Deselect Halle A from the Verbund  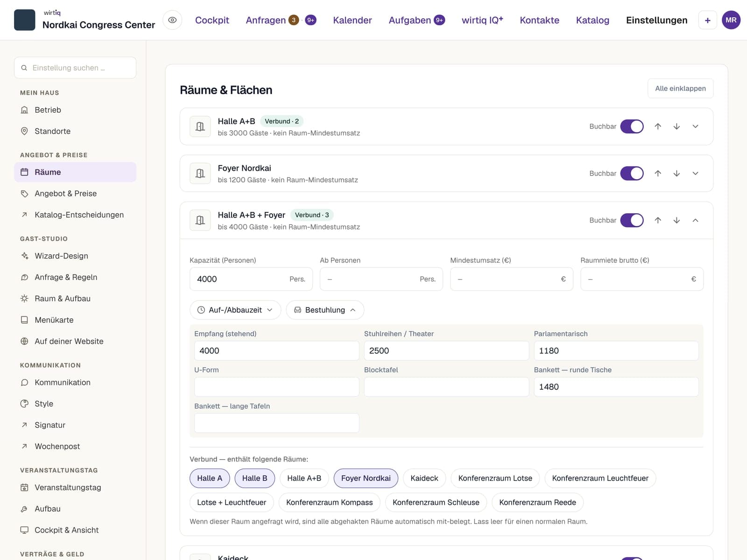(210, 478)
